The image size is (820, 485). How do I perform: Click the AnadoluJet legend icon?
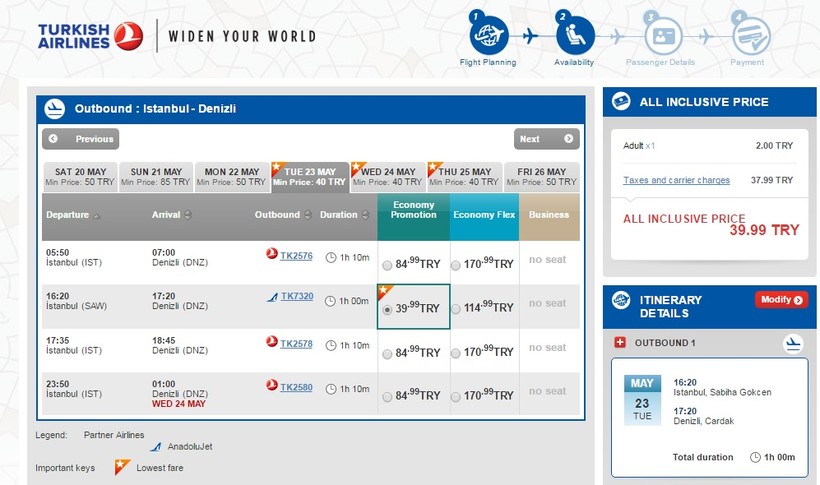(x=156, y=447)
